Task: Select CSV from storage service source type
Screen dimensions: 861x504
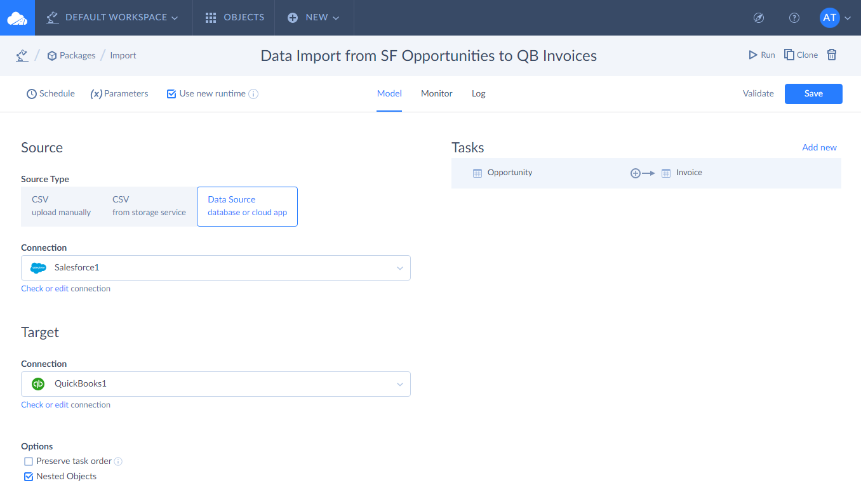Action: click(149, 206)
